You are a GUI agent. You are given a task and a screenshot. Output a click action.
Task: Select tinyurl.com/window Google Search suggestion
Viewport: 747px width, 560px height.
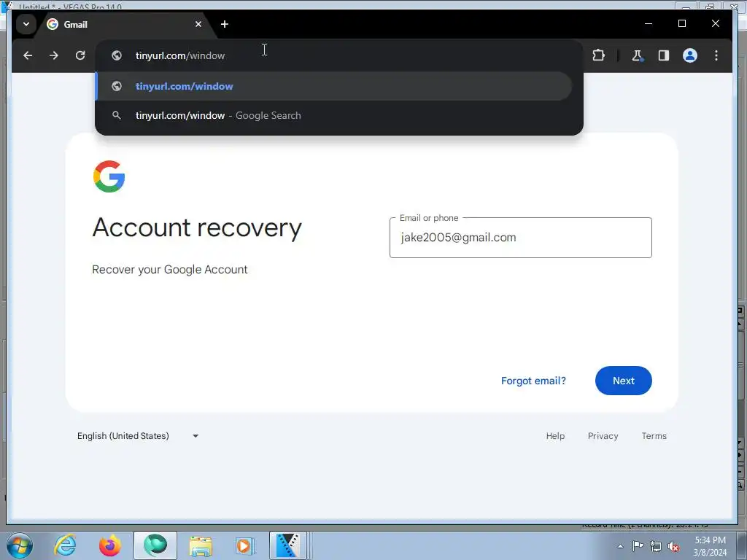click(x=333, y=115)
